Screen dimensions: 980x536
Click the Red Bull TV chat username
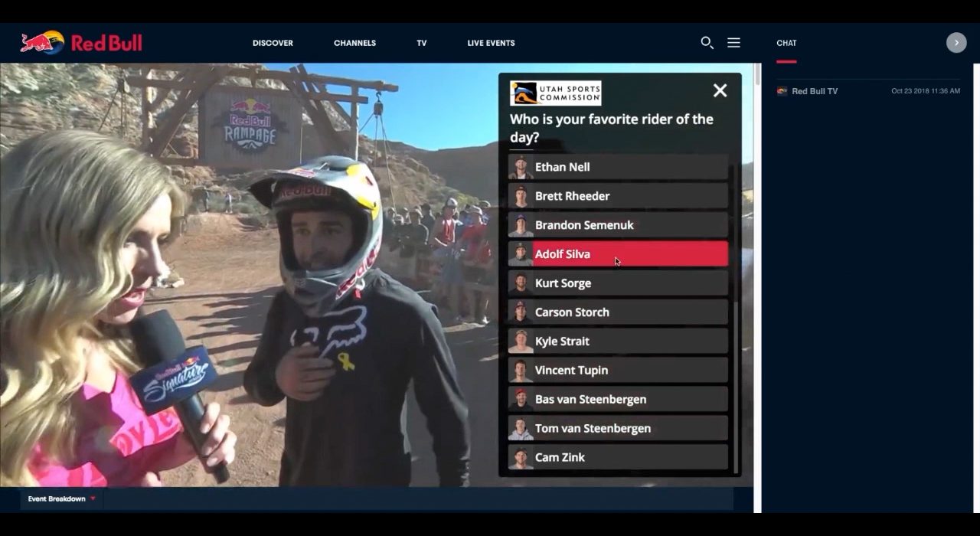point(815,91)
